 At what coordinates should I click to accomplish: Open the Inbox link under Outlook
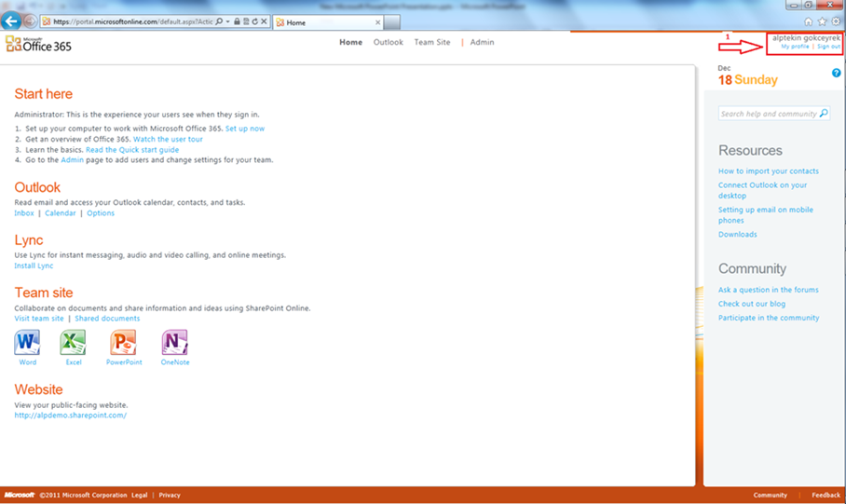click(23, 213)
